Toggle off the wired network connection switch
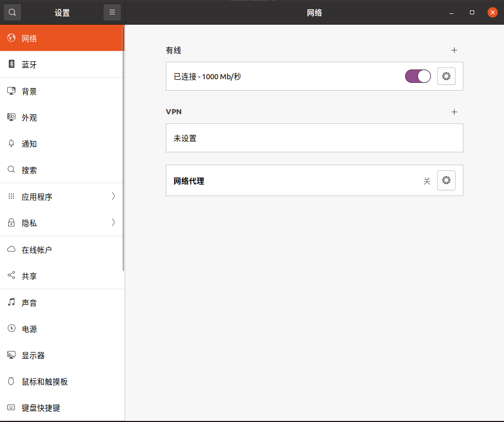504x422 pixels. 418,76
